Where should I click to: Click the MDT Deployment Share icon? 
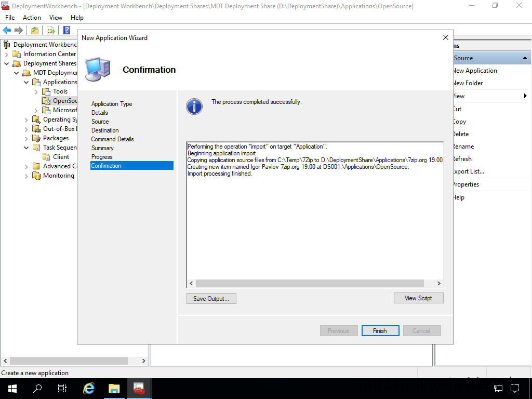click(26, 73)
